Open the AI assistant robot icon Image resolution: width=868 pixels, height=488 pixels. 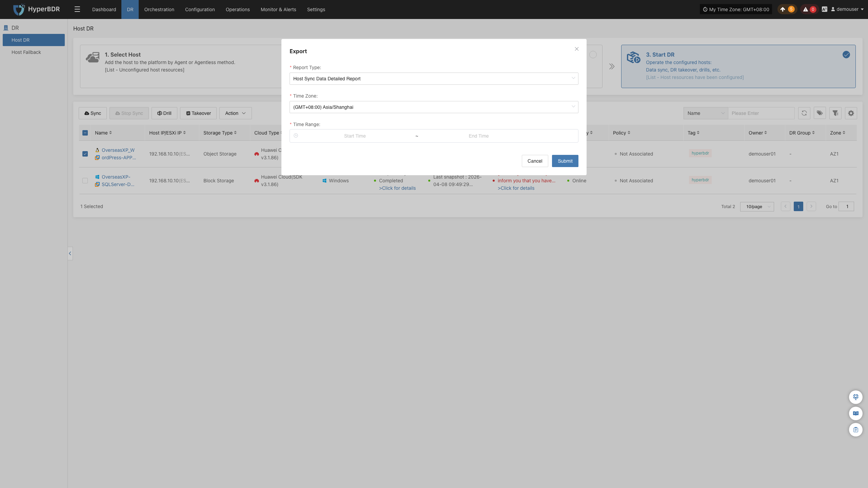(856, 397)
